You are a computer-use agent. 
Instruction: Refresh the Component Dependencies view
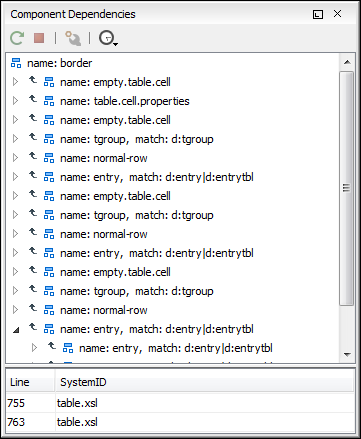[x=17, y=38]
